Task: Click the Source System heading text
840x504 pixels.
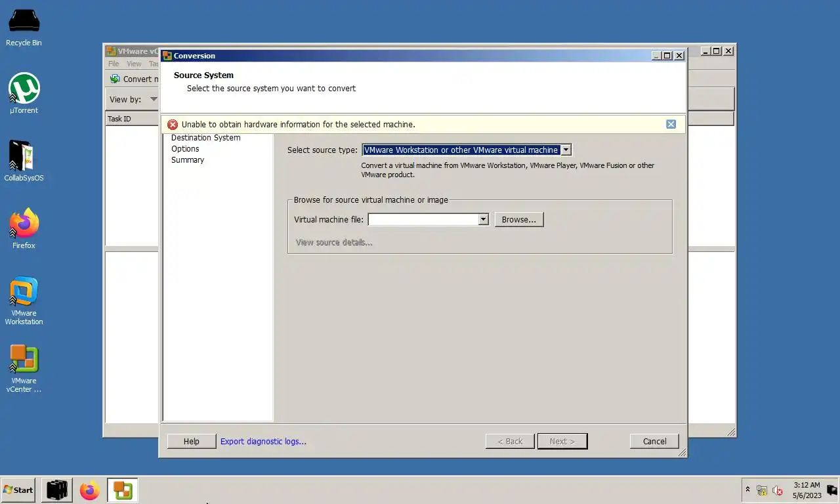Action: (203, 75)
